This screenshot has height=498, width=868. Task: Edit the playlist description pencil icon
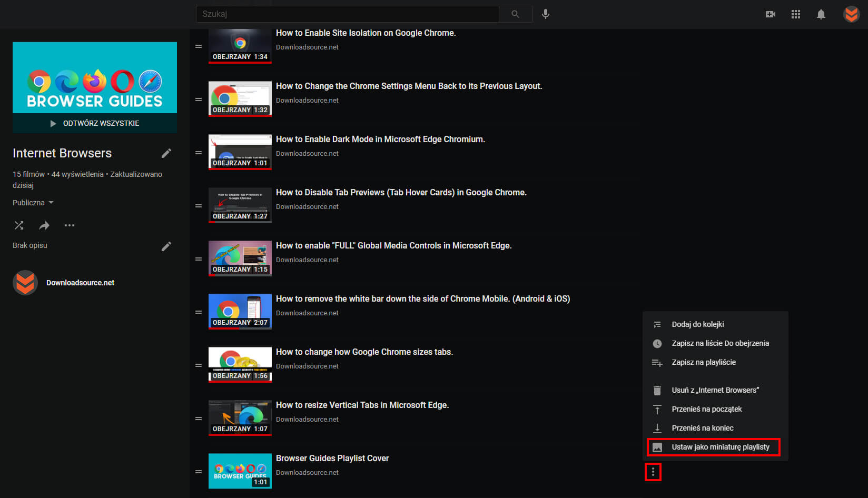pos(166,246)
